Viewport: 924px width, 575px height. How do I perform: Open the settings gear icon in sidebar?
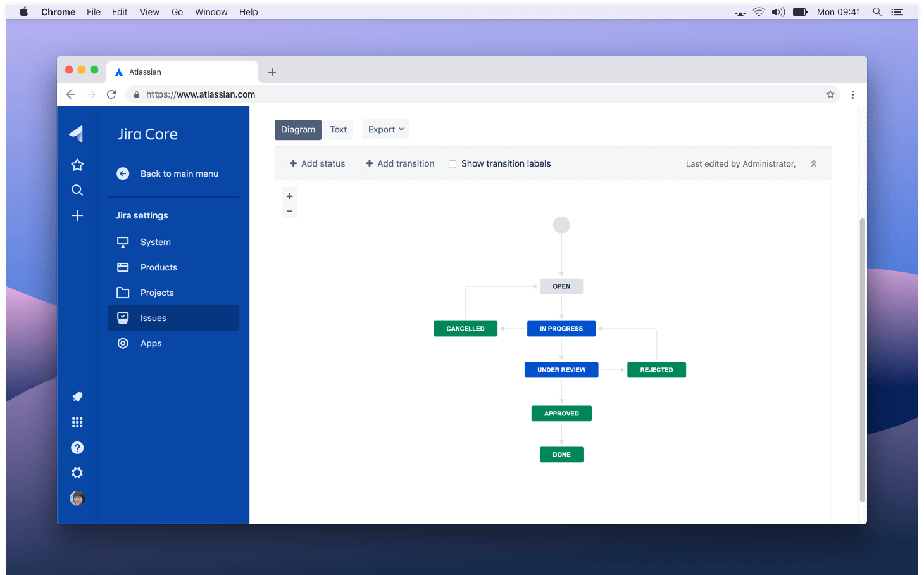tap(77, 472)
